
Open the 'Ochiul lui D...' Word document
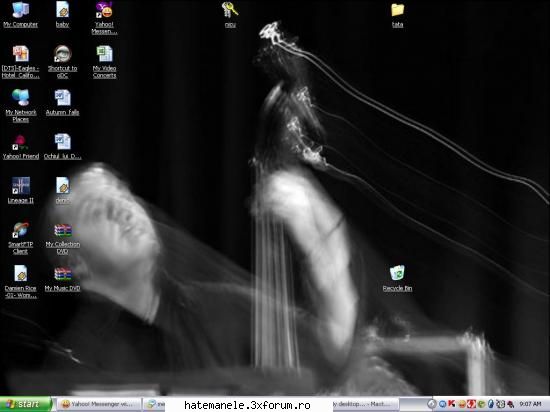pyautogui.click(x=62, y=147)
